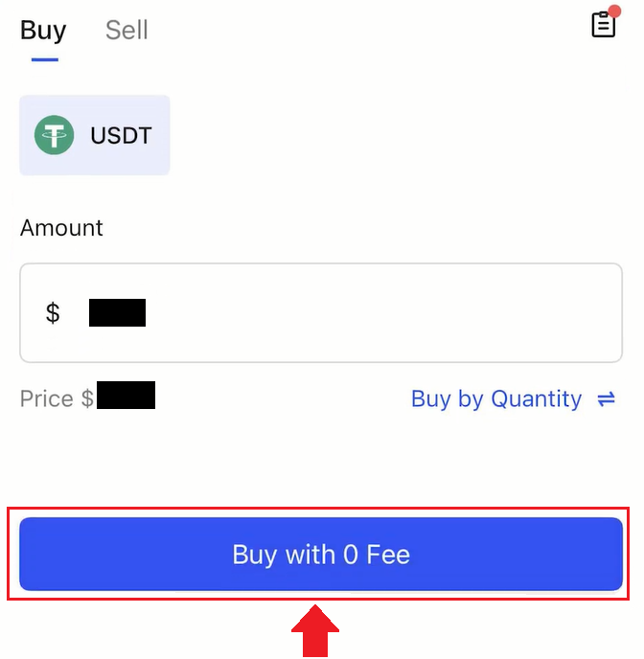Image resolution: width=644 pixels, height=659 pixels.
Task: Click the dollar sign beside Price
Action: (x=87, y=399)
